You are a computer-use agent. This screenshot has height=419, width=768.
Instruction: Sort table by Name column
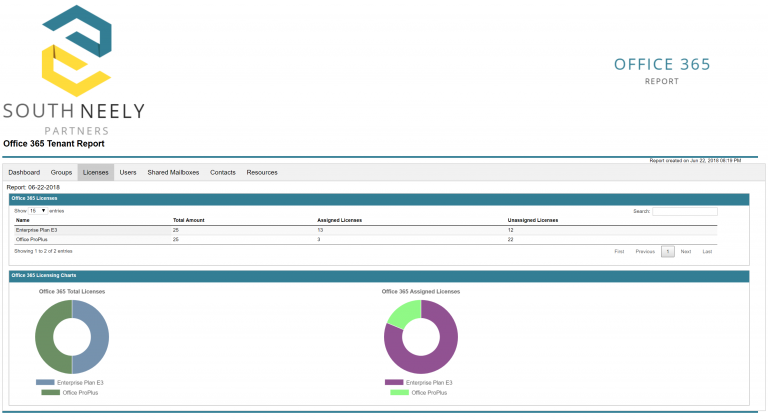23,221
